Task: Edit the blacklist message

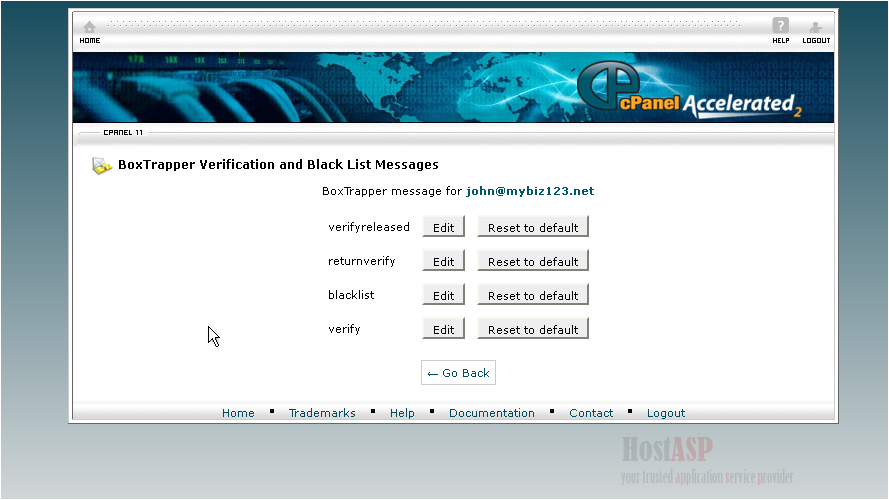Action: (x=444, y=296)
